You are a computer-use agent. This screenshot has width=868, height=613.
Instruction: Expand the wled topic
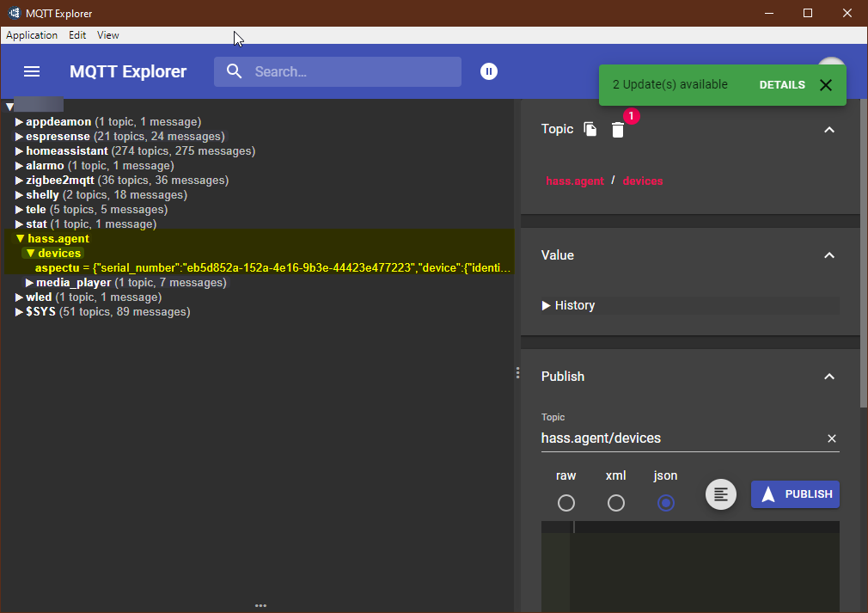19,297
